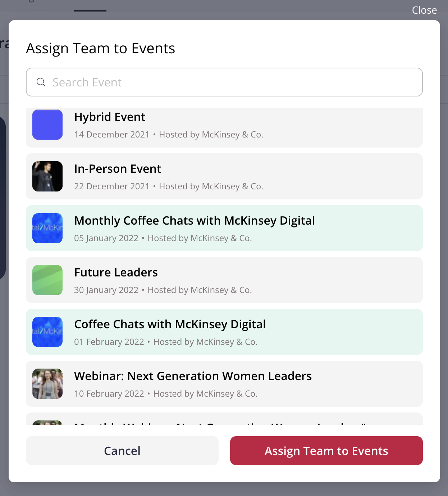
Task: Click the 10 February 2022 event subtitle
Action: click(x=166, y=394)
